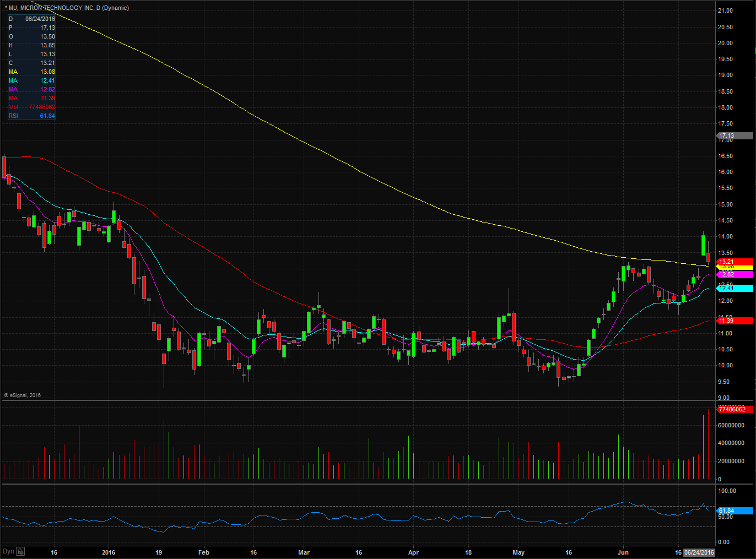This screenshot has width=756, height=559.
Task: Click the 9.50 price axis label
Action: click(724, 382)
